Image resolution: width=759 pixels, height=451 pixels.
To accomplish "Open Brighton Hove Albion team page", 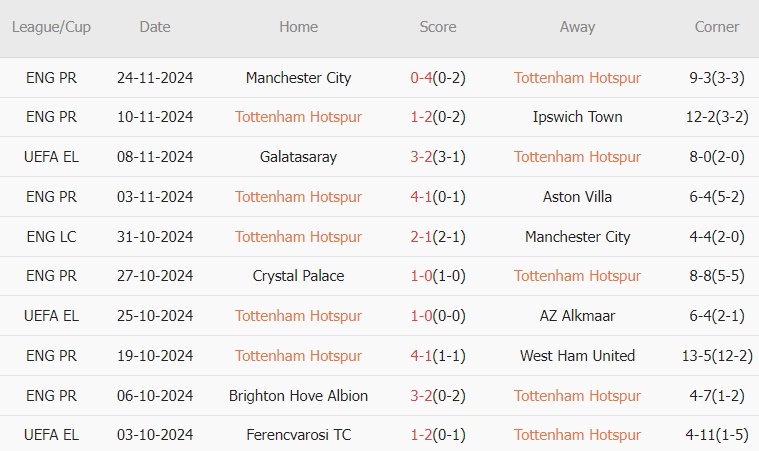I will tap(298, 396).
